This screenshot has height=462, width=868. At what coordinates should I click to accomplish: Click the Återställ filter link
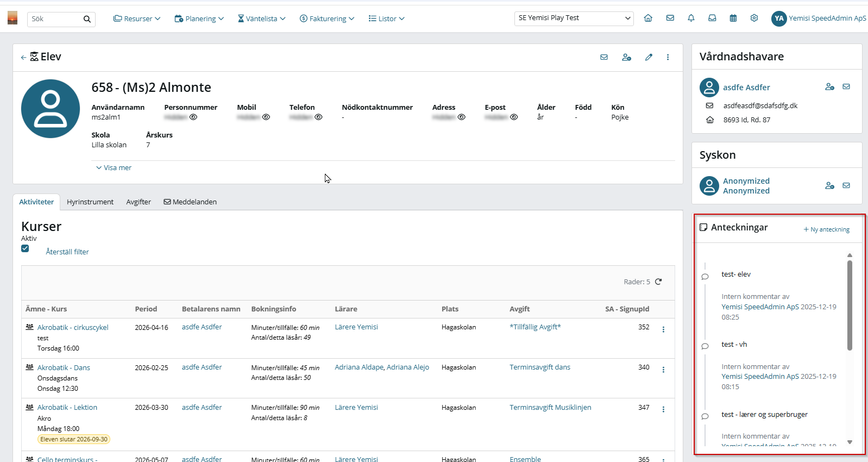click(x=67, y=252)
